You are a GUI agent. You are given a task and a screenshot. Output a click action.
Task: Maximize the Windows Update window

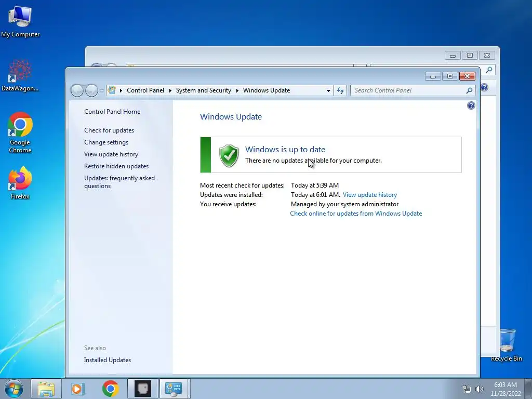(450, 76)
